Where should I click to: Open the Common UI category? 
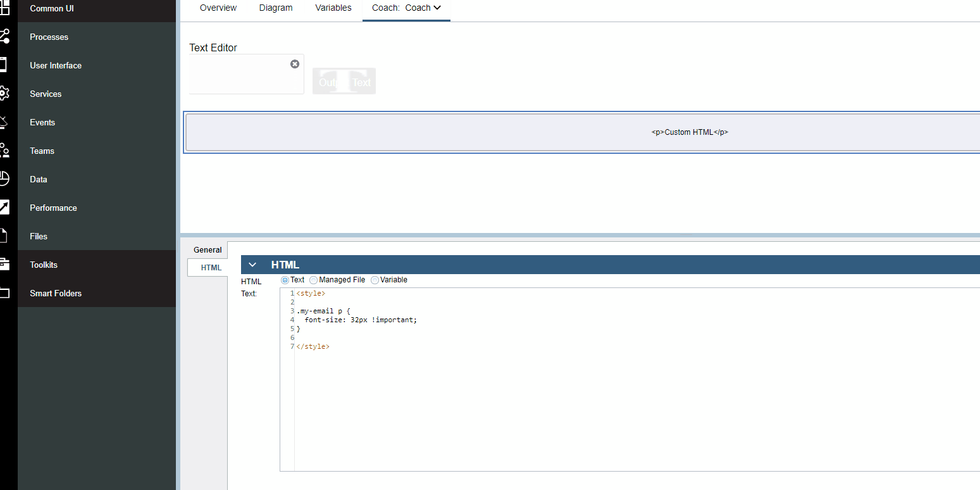click(x=52, y=8)
